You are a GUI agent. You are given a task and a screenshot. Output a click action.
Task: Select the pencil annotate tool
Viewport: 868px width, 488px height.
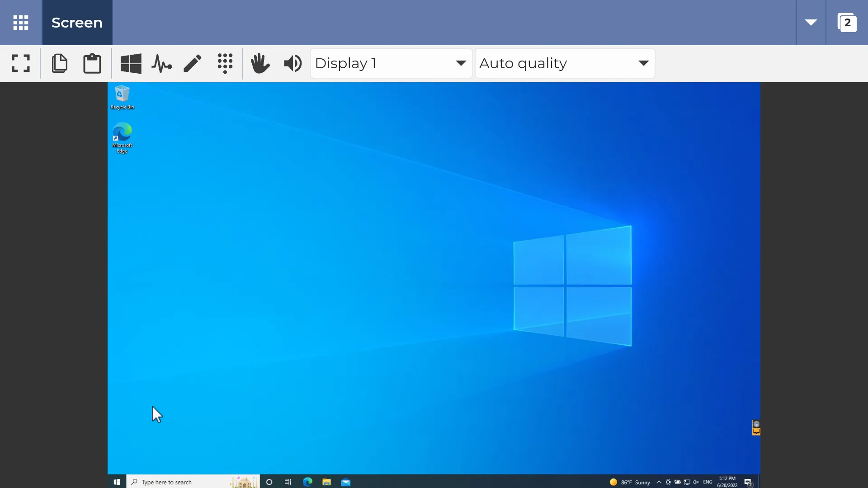pos(193,63)
